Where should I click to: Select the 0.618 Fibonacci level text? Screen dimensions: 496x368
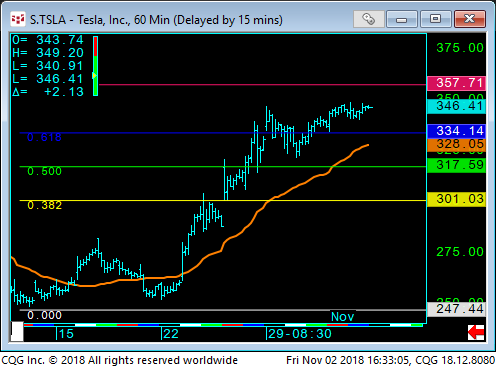point(44,137)
